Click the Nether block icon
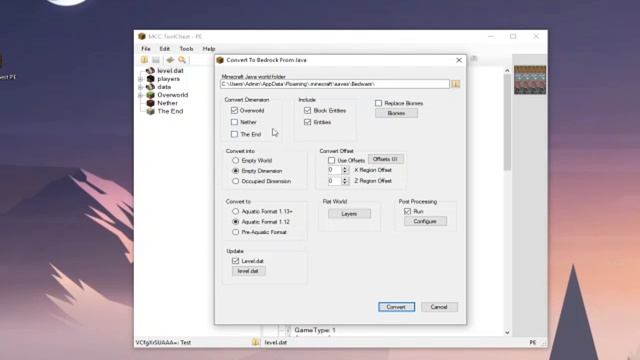This screenshot has width=640, height=360. (150, 103)
